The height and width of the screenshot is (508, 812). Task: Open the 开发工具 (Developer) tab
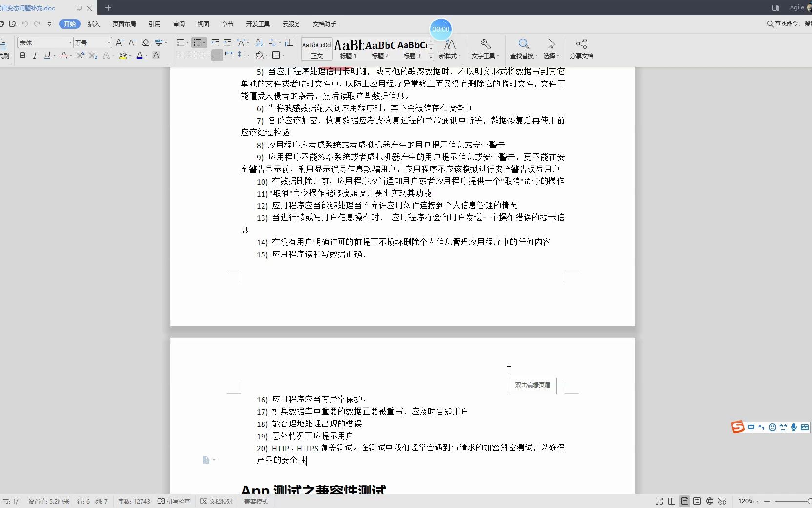coord(258,24)
